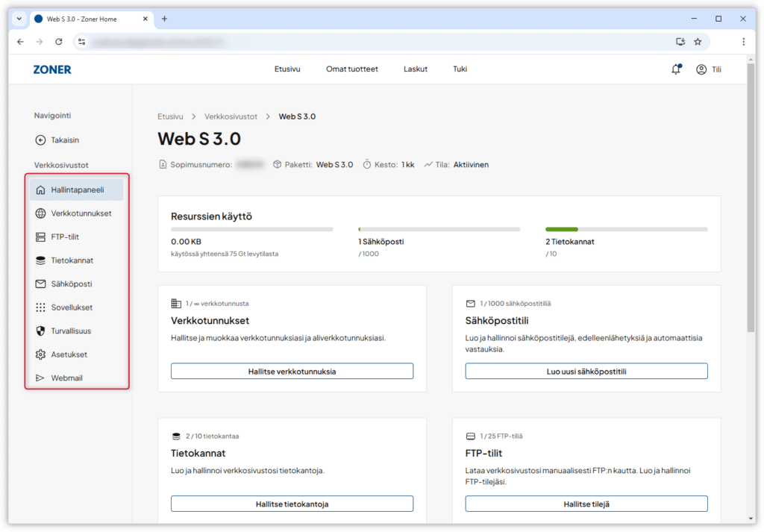Screen dimensions: 764x532
Task: Click the Verkkosivustot breadcrumb link
Action: coord(231,117)
